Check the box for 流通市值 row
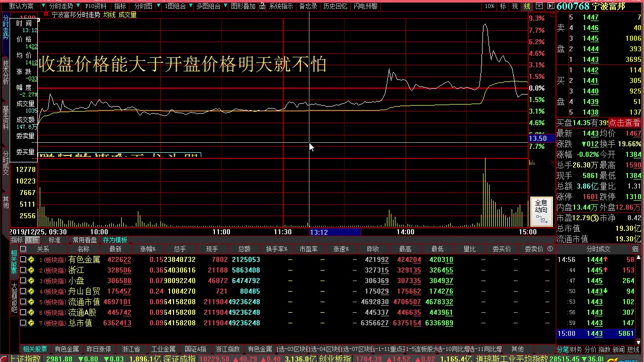The width and height of the screenshot is (644, 362). point(23,302)
